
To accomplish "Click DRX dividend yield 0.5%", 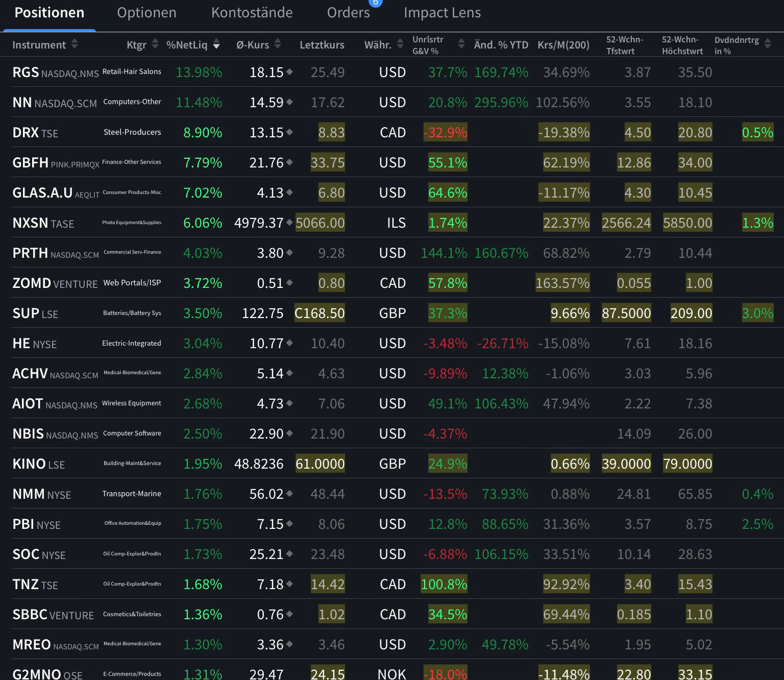I will pos(757,132).
